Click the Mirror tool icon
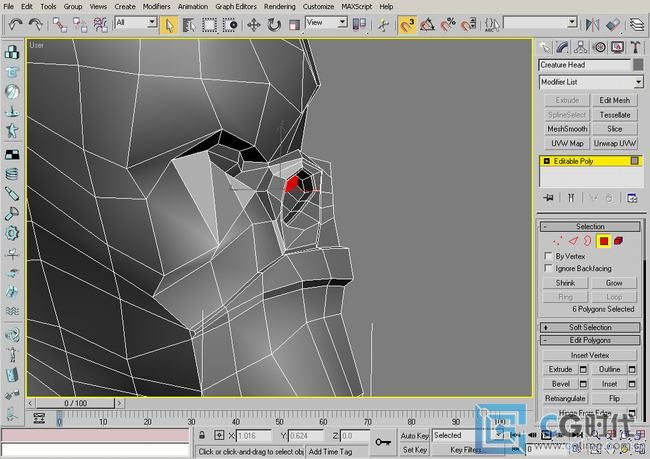This screenshot has height=459, width=650. [592, 25]
